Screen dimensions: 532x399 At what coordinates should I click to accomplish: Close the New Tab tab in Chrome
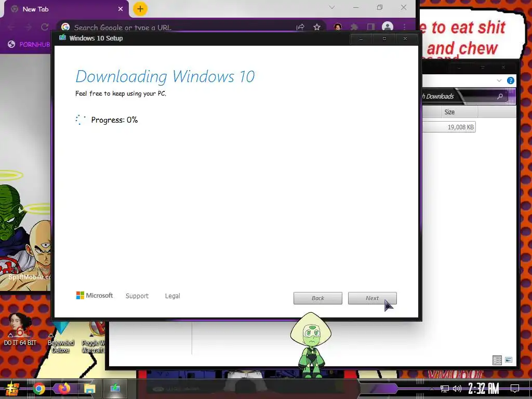(x=121, y=9)
